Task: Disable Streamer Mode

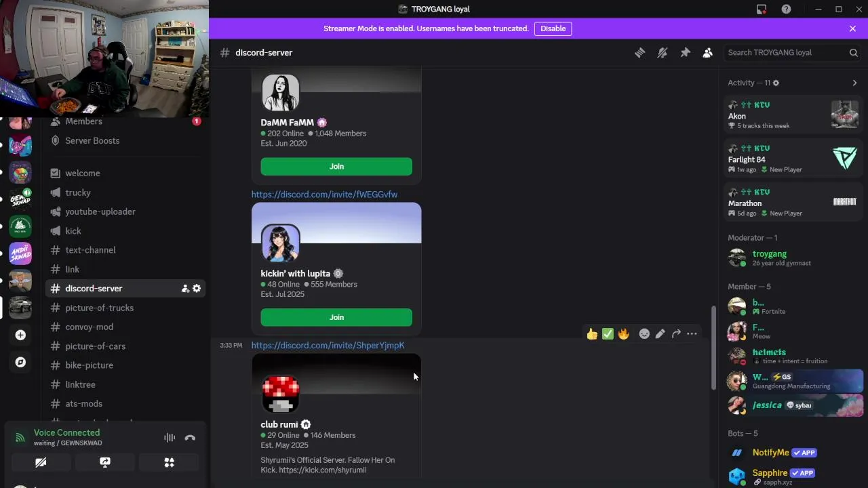Action: 553,28
